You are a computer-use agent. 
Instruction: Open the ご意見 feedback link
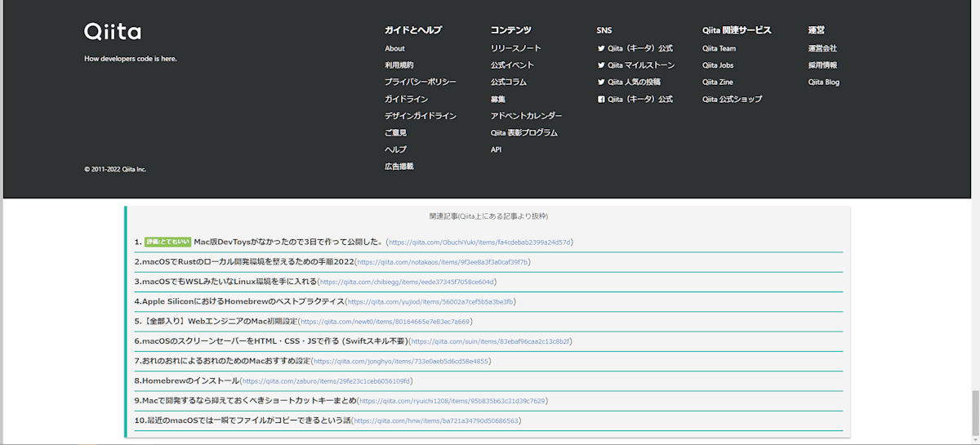click(x=395, y=133)
